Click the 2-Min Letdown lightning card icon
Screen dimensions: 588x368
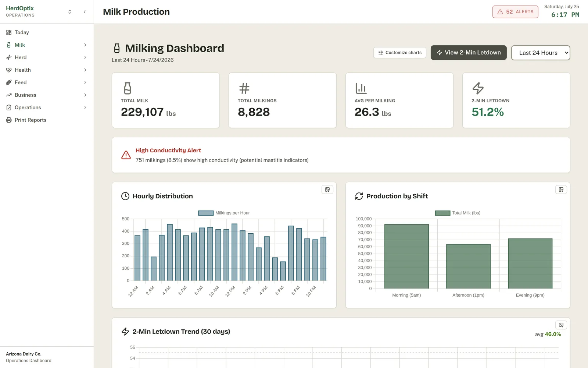[x=478, y=88]
